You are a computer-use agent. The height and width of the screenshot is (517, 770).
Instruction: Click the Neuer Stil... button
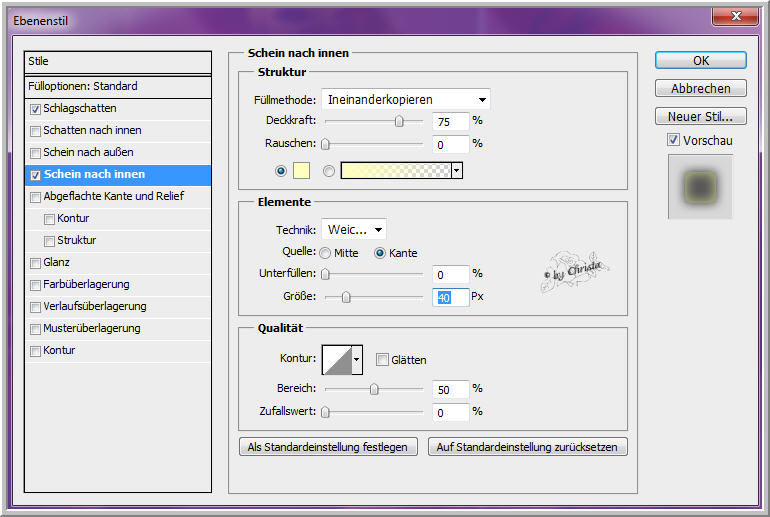point(701,116)
